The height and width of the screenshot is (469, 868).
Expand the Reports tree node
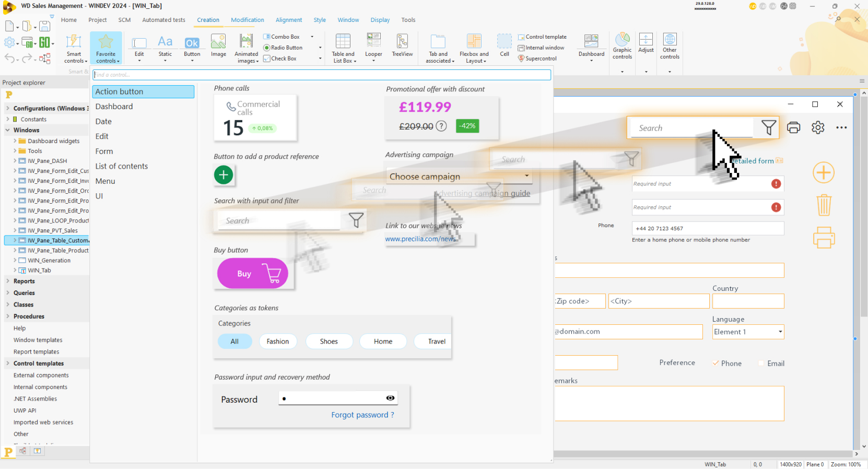8,281
